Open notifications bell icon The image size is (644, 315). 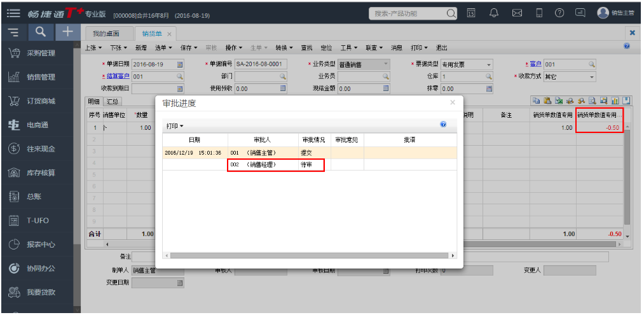[494, 13]
